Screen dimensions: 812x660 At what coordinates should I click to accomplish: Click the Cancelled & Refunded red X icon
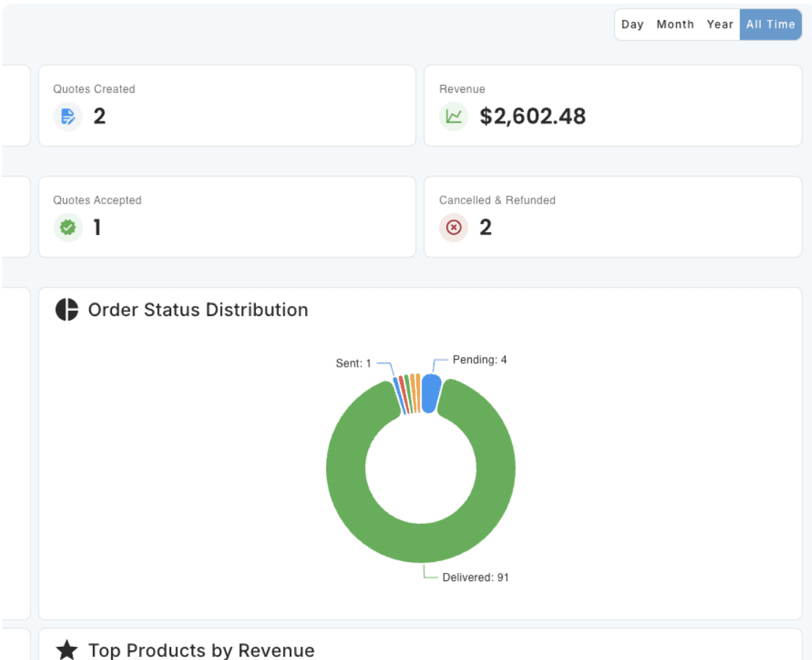point(454,228)
